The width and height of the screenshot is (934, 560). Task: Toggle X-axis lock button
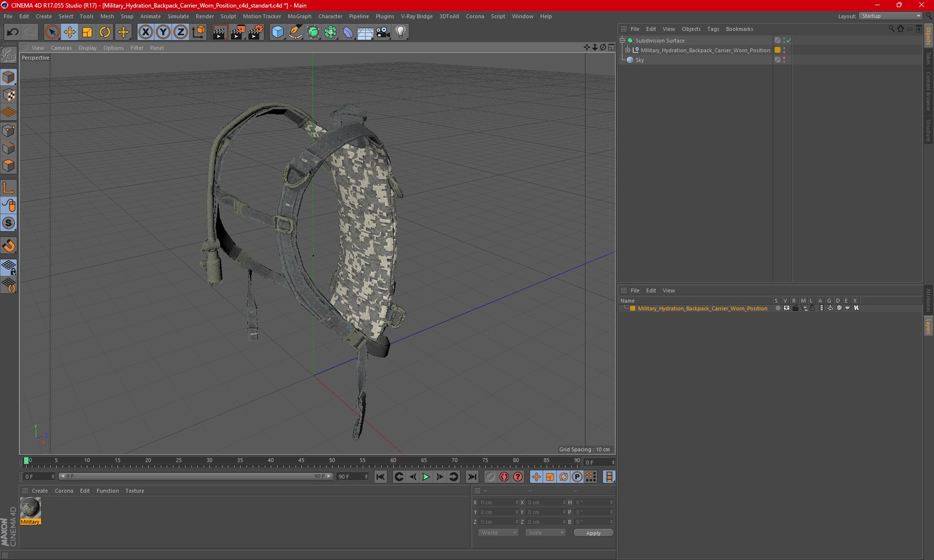146,32
